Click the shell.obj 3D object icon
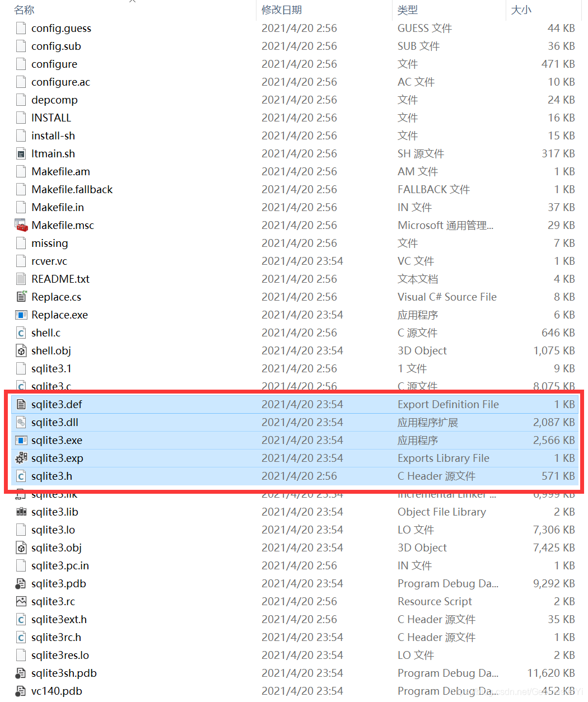588x702 pixels. (21, 350)
